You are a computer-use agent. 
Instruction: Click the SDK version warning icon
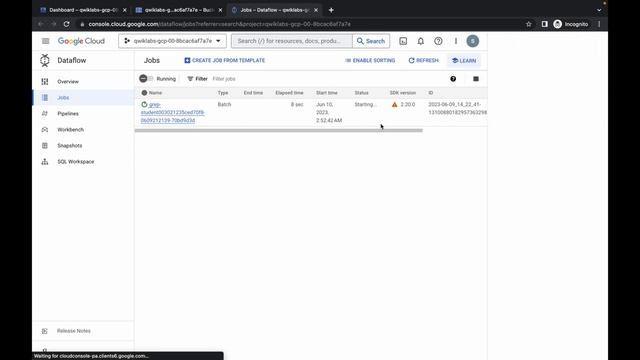(x=394, y=104)
